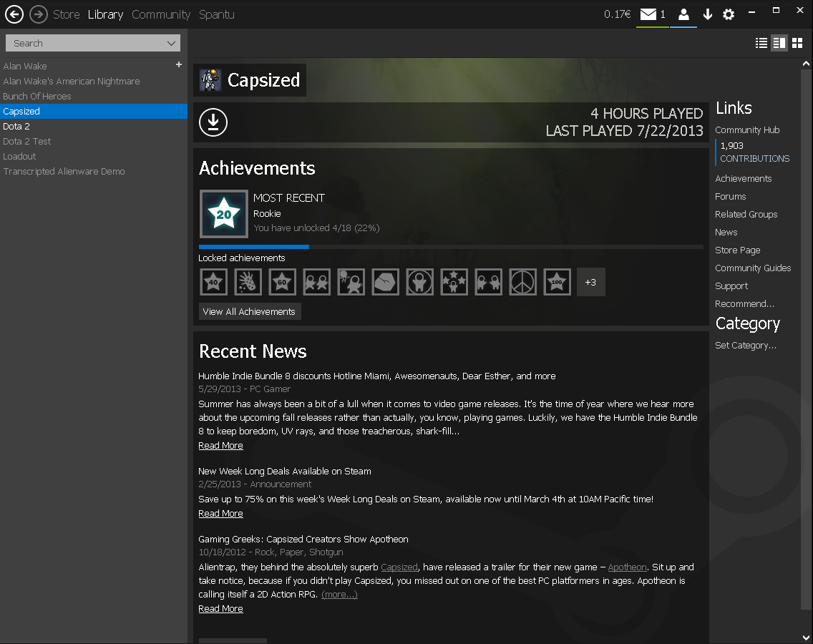Open the friends list person icon
This screenshot has height=644, width=813.
coord(683,14)
